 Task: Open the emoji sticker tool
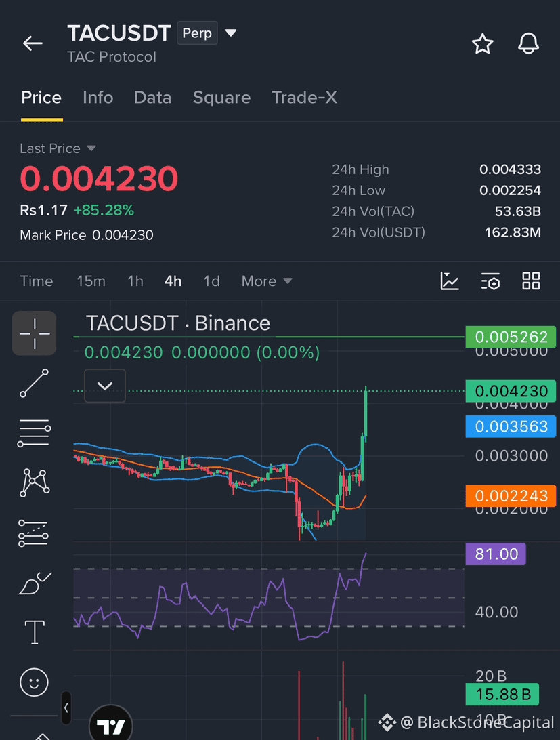coord(34,682)
